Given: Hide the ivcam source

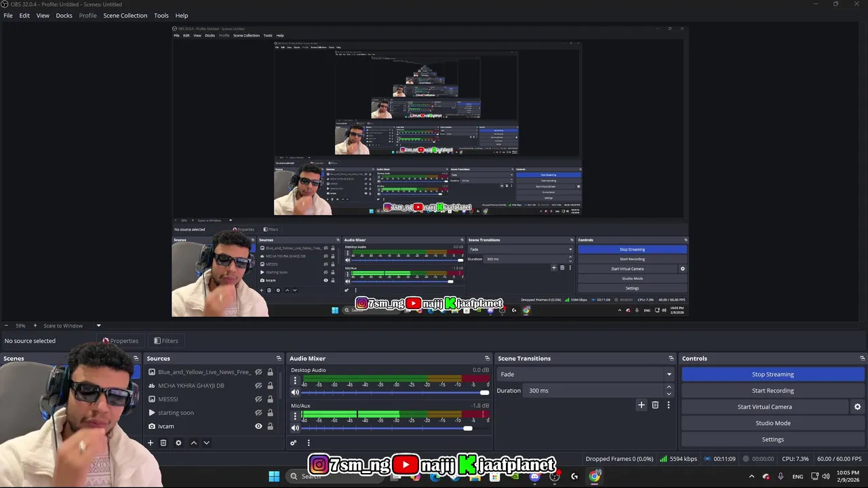Looking at the screenshot, I should (x=258, y=426).
